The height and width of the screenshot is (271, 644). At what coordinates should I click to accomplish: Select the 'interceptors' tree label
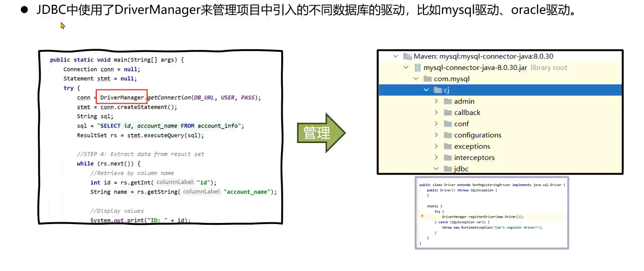pos(474,158)
